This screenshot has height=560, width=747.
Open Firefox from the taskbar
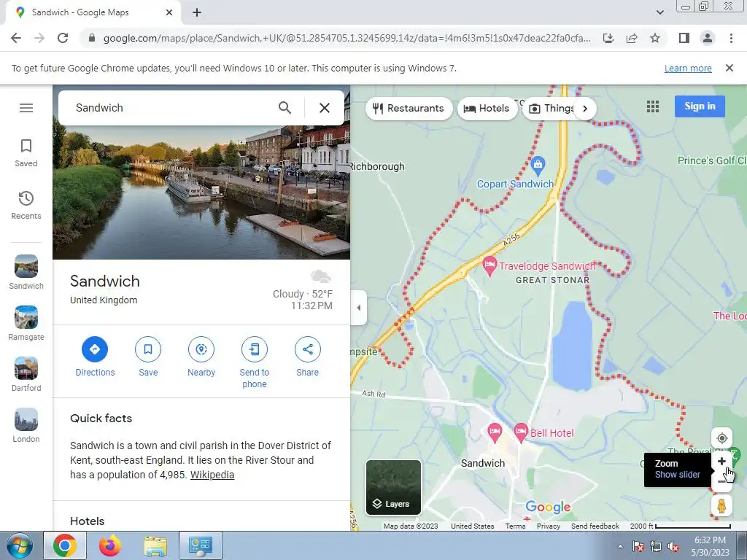pyautogui.click(x=110, y=545)
